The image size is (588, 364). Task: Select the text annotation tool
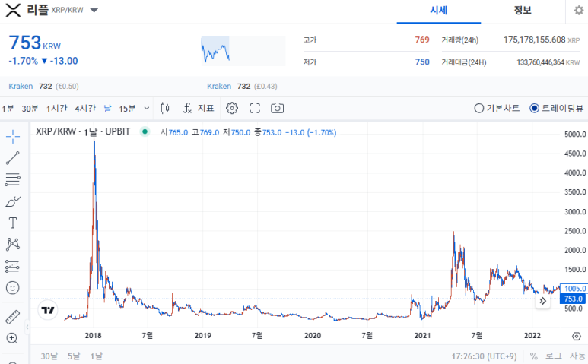pos(13,223)
